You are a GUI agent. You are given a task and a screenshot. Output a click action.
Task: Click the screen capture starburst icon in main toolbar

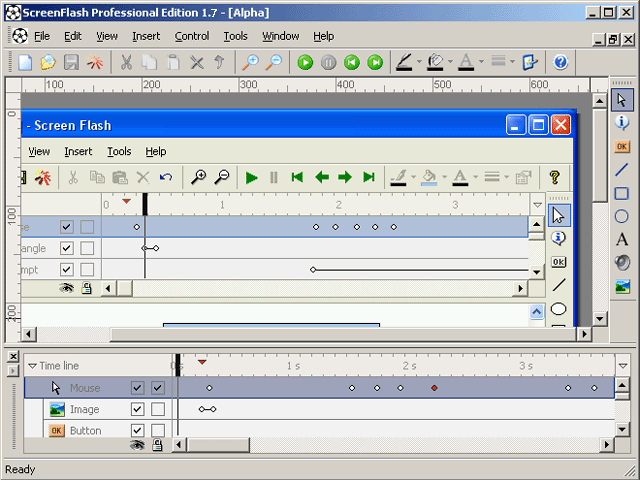click(95, 62)
